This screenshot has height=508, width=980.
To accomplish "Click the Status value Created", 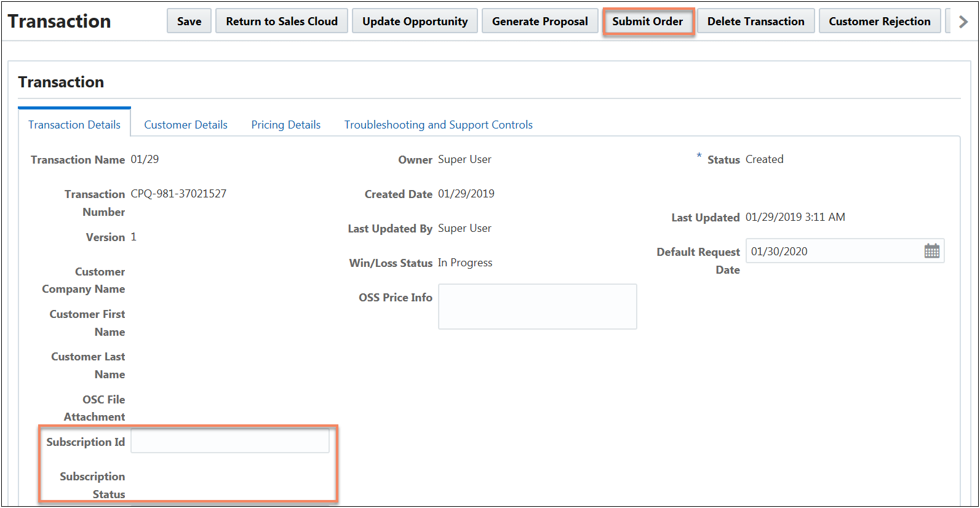I will [x=764, y=159].
